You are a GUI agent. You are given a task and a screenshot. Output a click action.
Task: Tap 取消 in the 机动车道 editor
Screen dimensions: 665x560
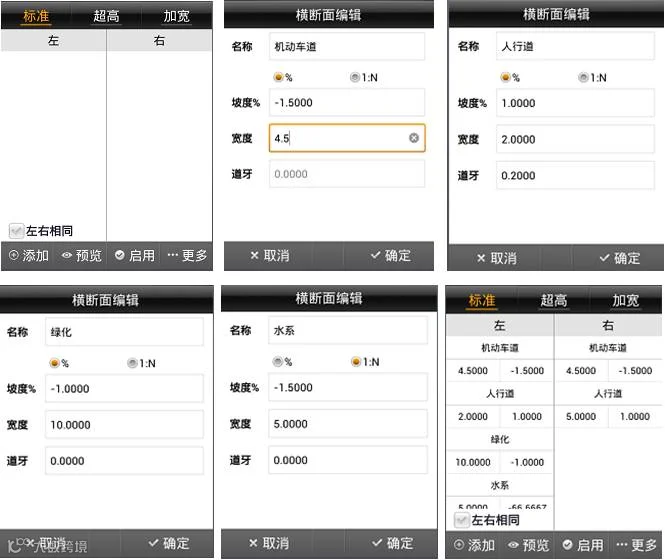tap(270, 255)
